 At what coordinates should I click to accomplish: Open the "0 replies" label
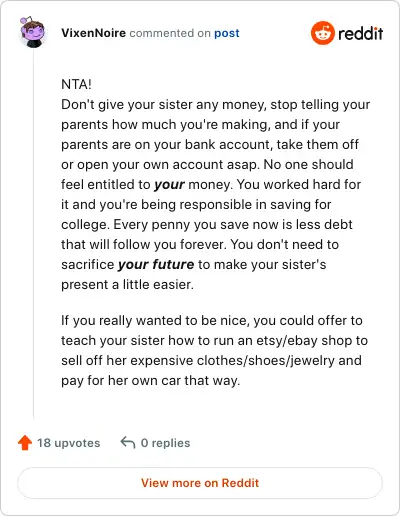(165, 443)
